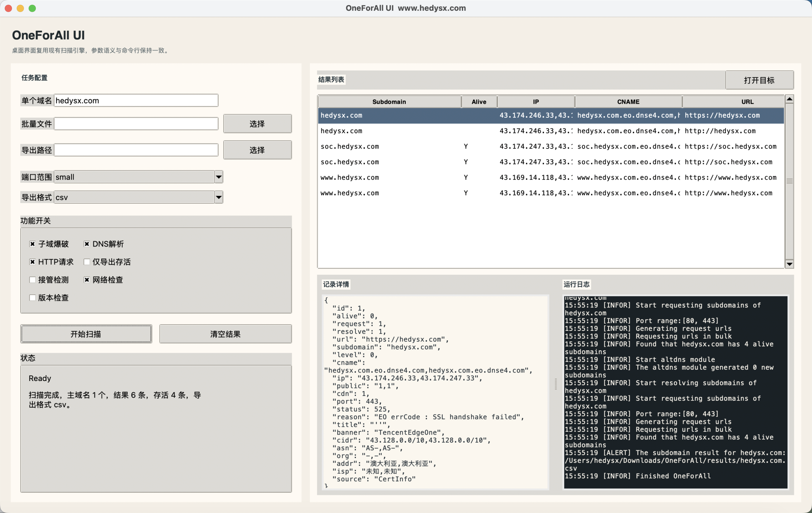Click the Alive column header
The image size is (812, 513).
pyautogui.click(x=479, y=102)
